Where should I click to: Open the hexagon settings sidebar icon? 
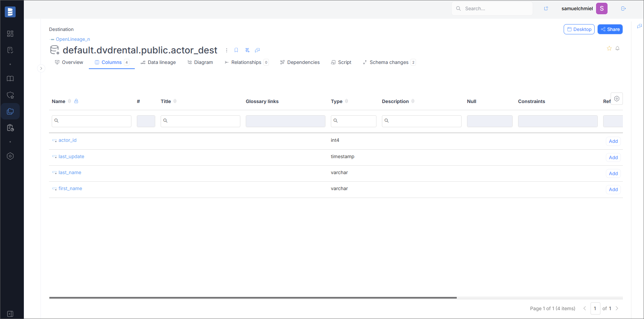coord(10,156)
